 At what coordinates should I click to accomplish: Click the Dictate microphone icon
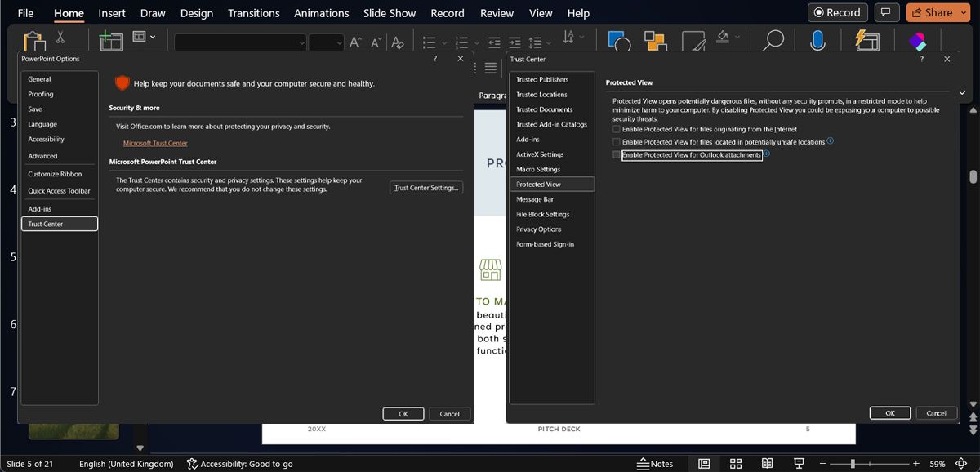click(817, 41)
